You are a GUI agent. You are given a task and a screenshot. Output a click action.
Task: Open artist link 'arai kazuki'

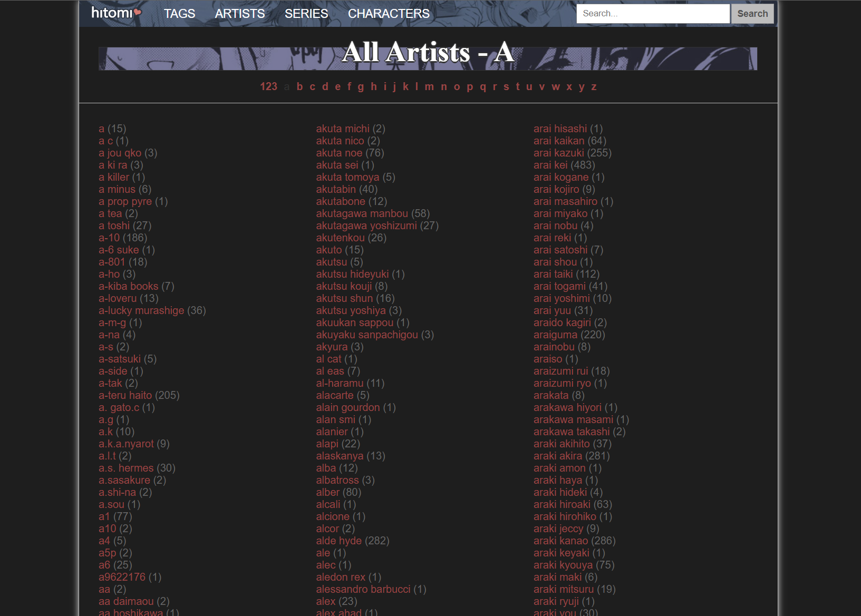(x=559, y=153)
